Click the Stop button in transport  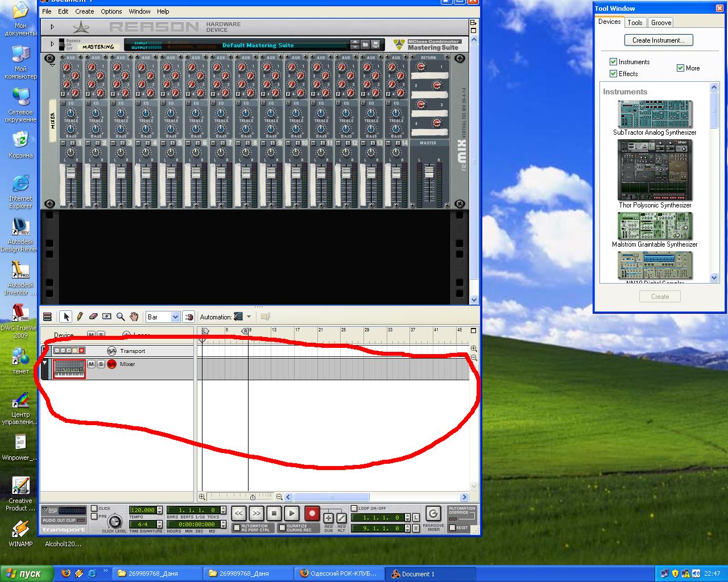click(274, 514)
